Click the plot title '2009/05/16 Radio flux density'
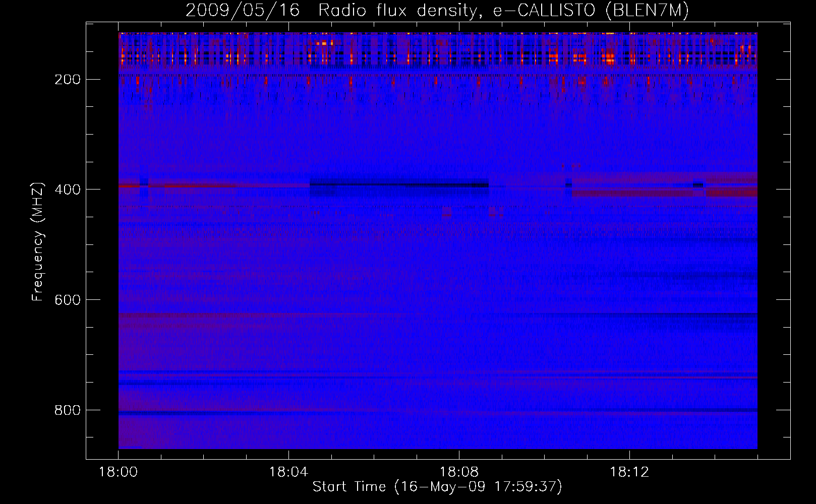This screenshot has width=816, height=504. (x=438, y=11)
